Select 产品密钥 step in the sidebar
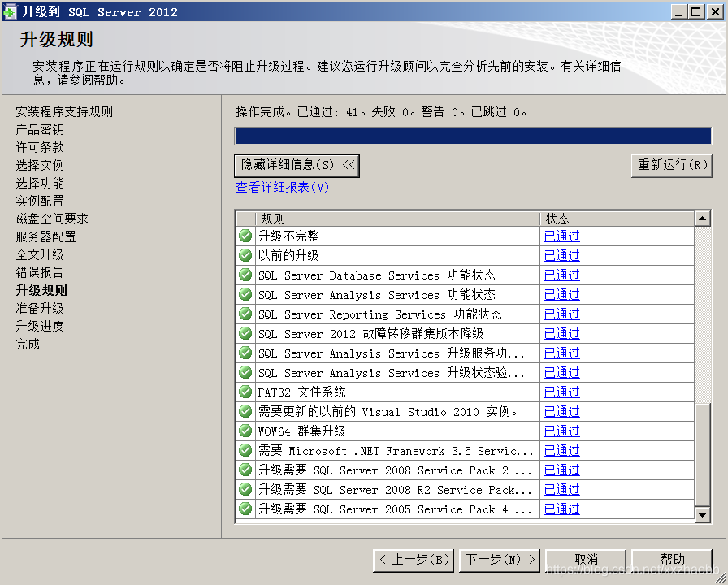This screenshot has height=585, width=728. pyautogui.click(x=38, y=129)
